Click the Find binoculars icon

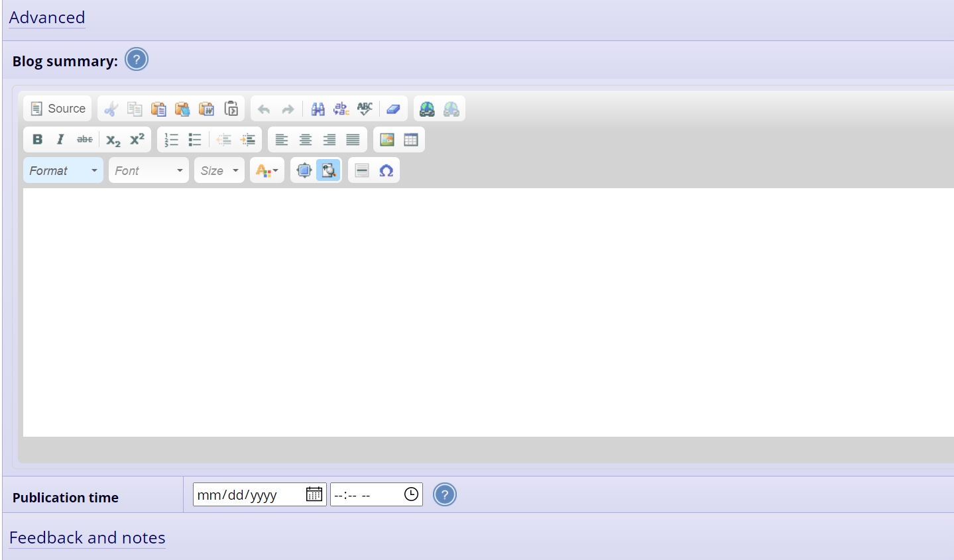(x=318, y=109)
